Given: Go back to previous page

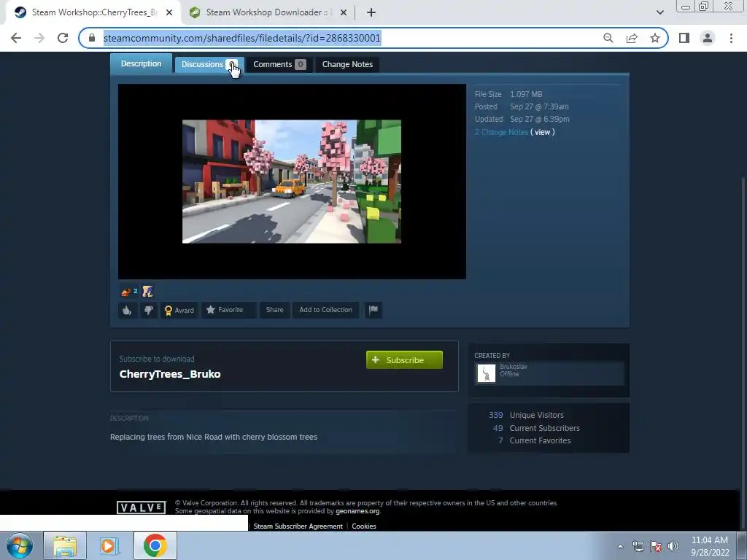Looking at the screenshot, I should tap(16, 38).
